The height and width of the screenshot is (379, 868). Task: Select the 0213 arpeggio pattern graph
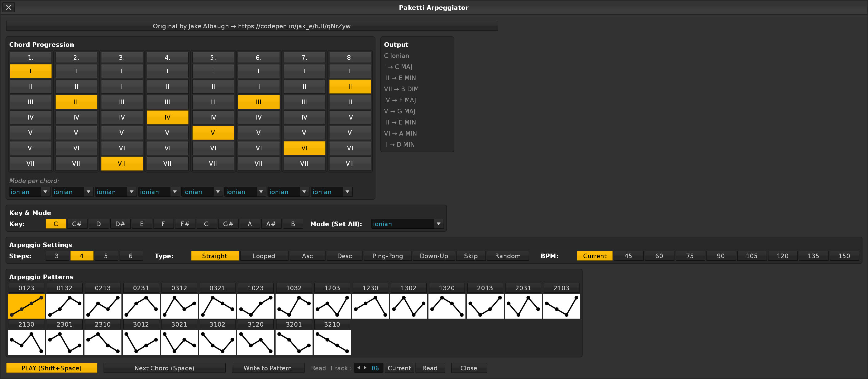pyautogui.click(x=103, y=306)
